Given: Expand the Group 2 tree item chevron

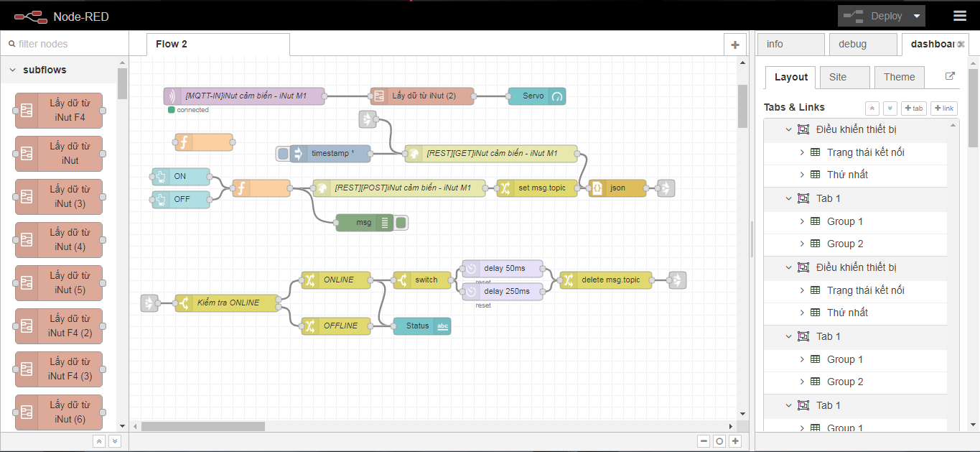Looking at the screenshot, I should pos(802,244).
